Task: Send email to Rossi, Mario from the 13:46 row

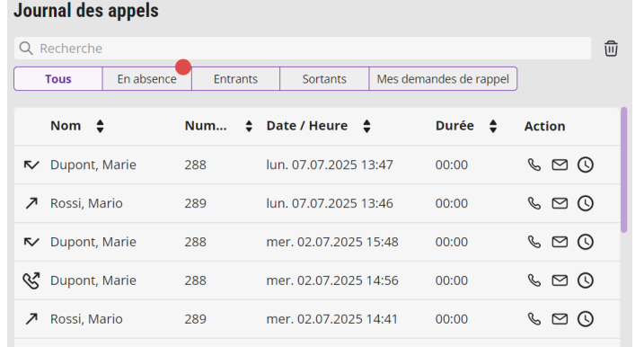Action: (x=560, y=203)
